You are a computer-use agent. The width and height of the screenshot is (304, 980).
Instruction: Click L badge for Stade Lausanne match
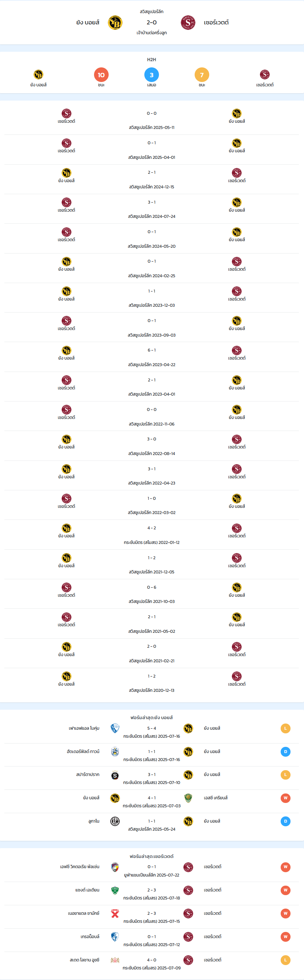pyautogui.click(x=285, y=960)
